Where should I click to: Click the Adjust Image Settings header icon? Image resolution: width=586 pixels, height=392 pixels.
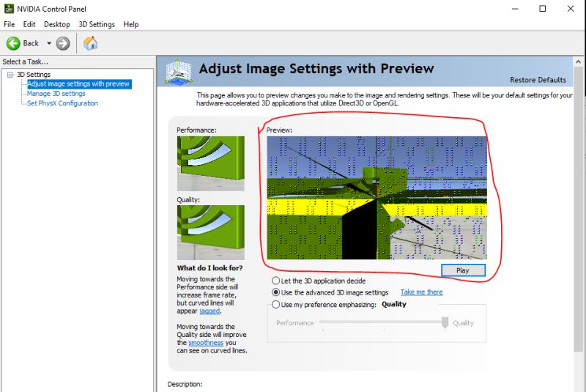click(x=179, y=71)
